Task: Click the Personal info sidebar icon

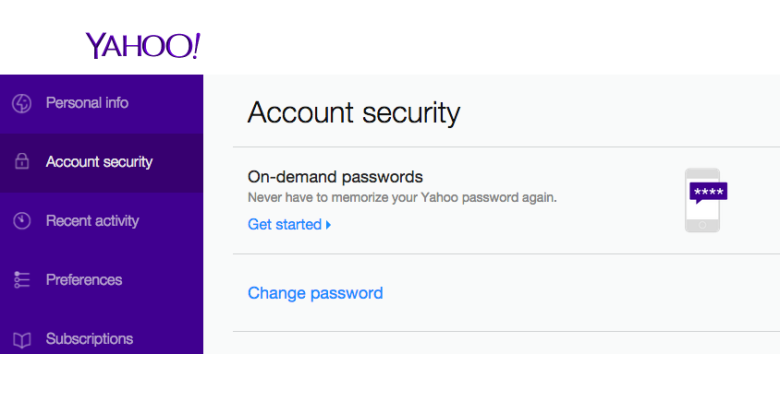Action: [x=22, y=103]
